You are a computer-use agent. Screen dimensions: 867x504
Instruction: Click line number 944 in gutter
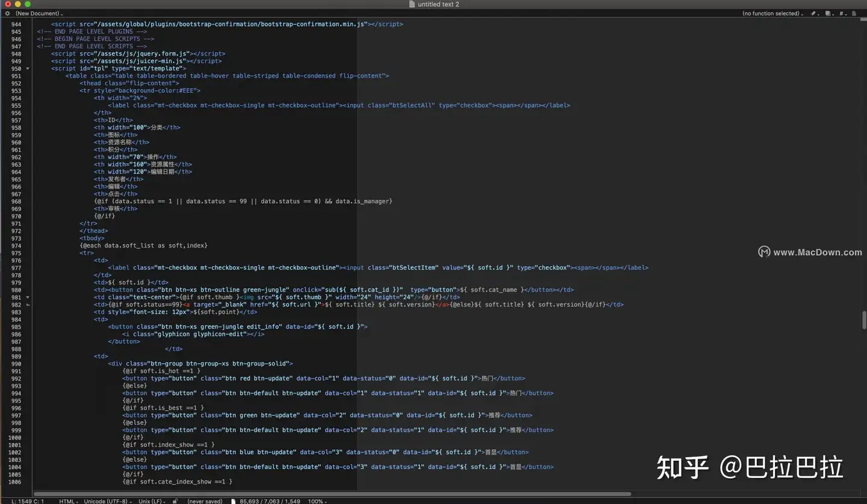[16, 24]
